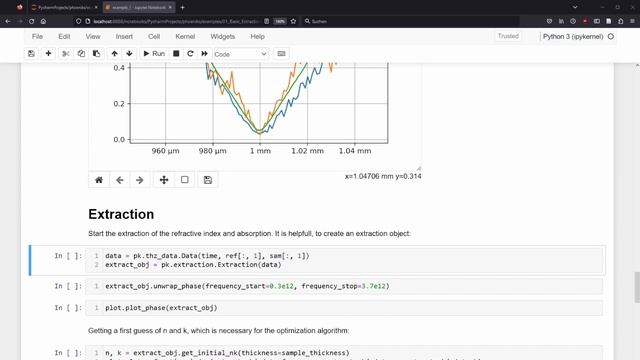Click the Python 3 (ipykernel) kernel name
640x360 pixels.
click(x=573, y=36)
